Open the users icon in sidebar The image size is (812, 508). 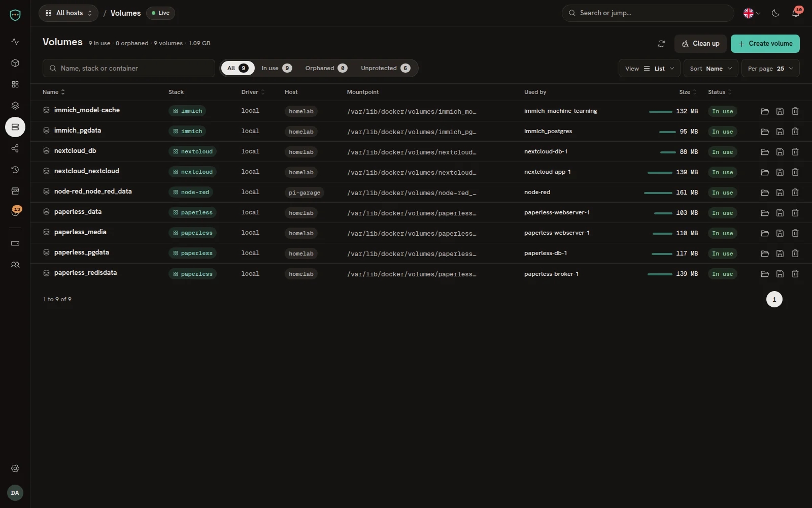[x=15, y=265]
